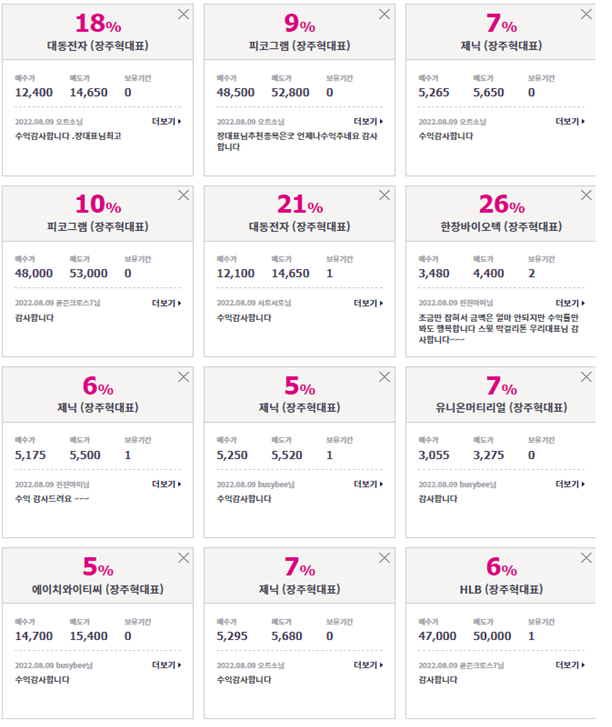Expand 더보기 on the 9% 피코그램 review
The width and height of the screenshot is (612, 727).
[x=368, y=121]
